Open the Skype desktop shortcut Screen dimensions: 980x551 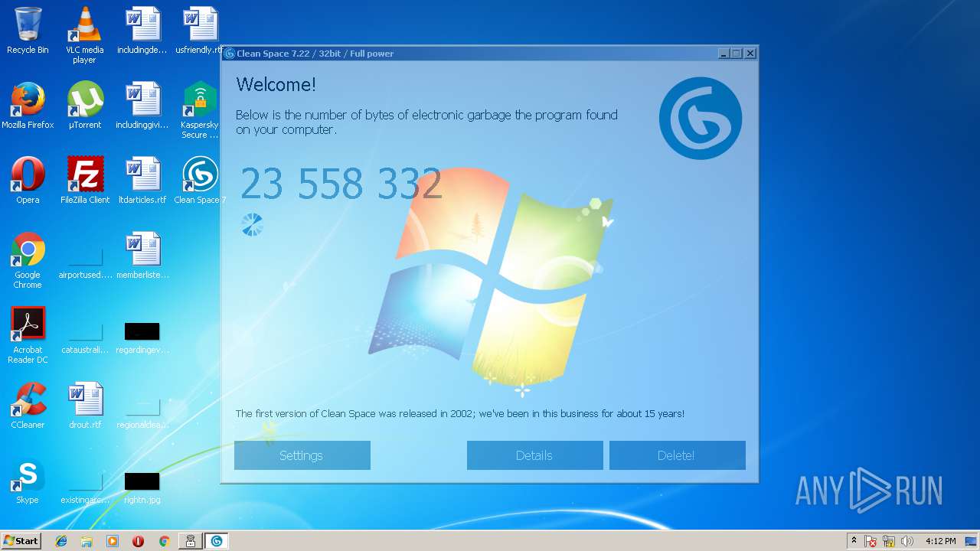(28, 481)
